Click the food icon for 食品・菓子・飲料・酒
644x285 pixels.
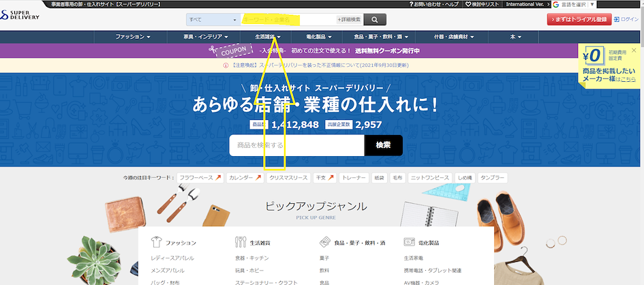(325, 242)
